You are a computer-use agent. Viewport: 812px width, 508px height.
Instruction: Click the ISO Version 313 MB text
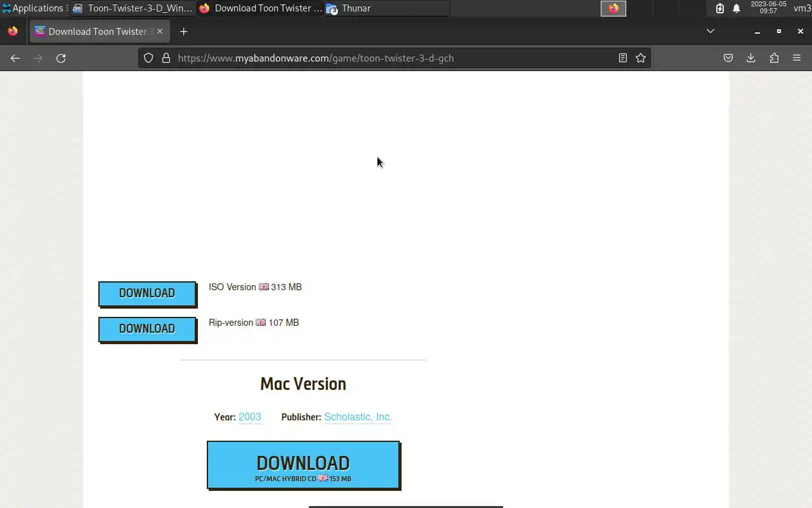click(x=255, y=287)
